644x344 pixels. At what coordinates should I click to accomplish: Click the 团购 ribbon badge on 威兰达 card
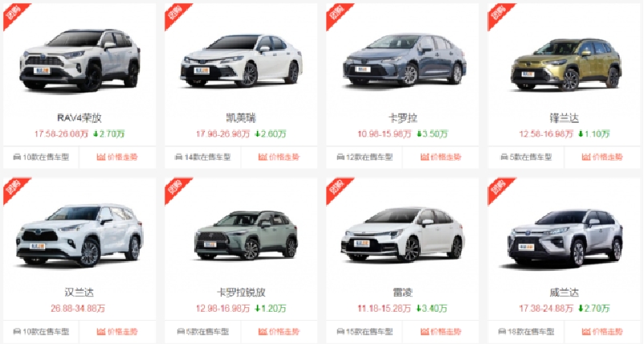[x=498, y=189]
